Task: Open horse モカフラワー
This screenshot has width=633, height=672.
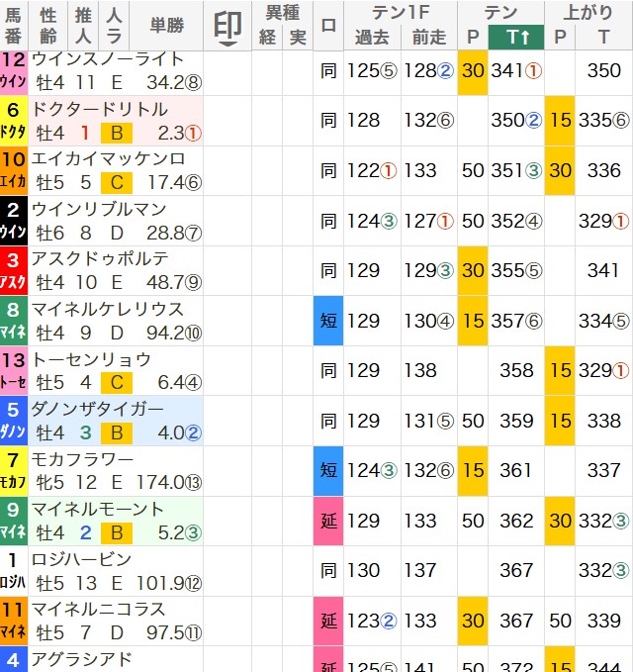Action: click(82, 459)
